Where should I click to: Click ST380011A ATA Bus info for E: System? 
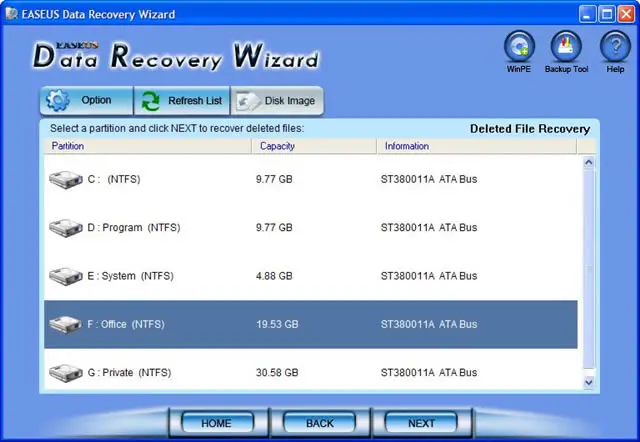[x=429, y=276]
